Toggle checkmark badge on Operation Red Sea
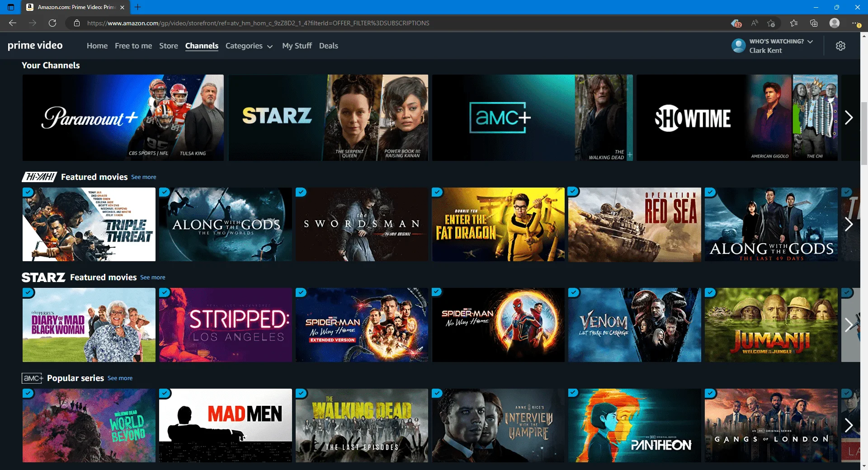 pos(574,192)
